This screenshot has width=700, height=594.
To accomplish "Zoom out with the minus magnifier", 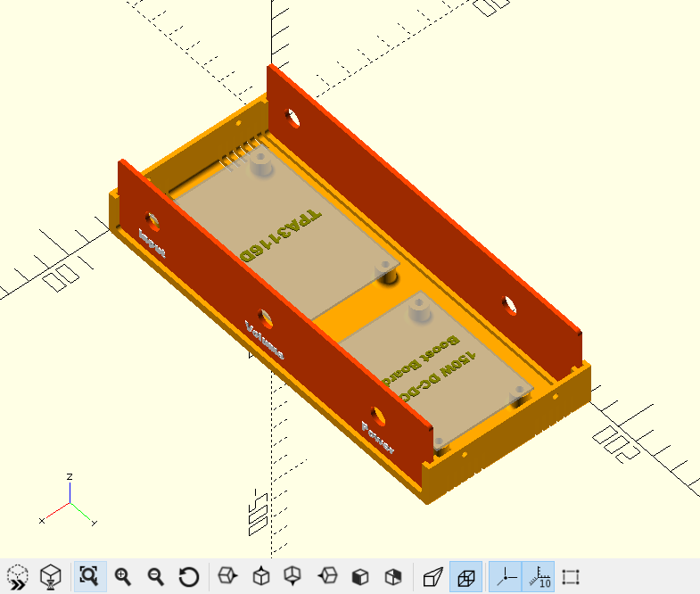I will (x=156, y=576).
